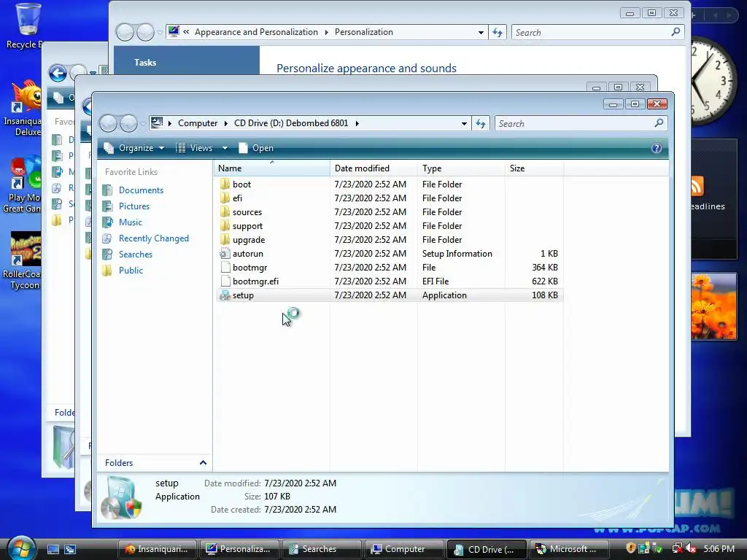
Task: Select the setup application icon
Action: point(225,295)
